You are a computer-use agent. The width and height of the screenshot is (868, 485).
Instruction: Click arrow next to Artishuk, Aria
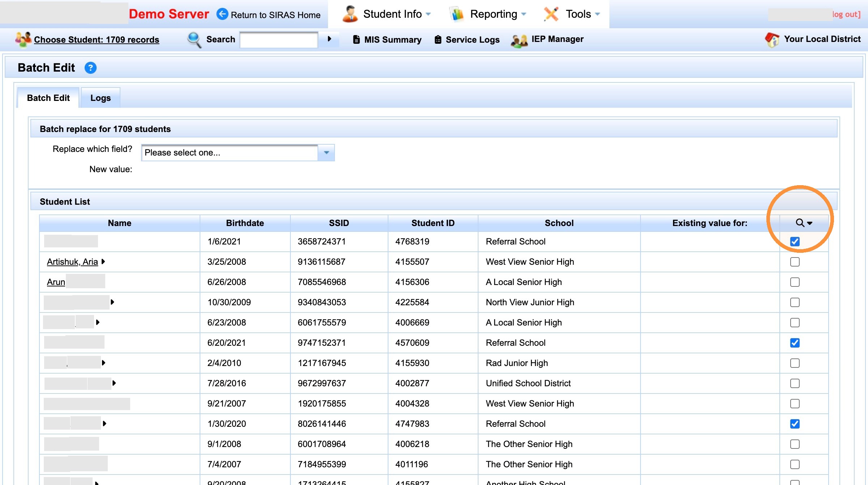tap(103, 261)
